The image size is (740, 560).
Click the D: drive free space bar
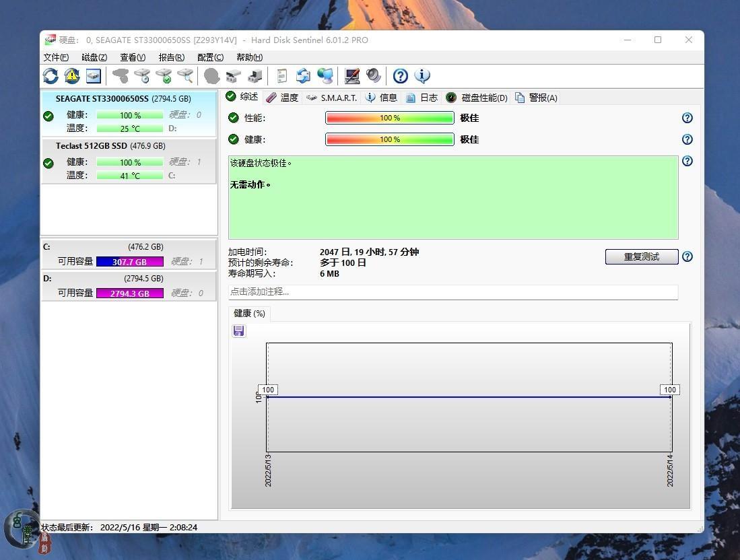(129, 293)
